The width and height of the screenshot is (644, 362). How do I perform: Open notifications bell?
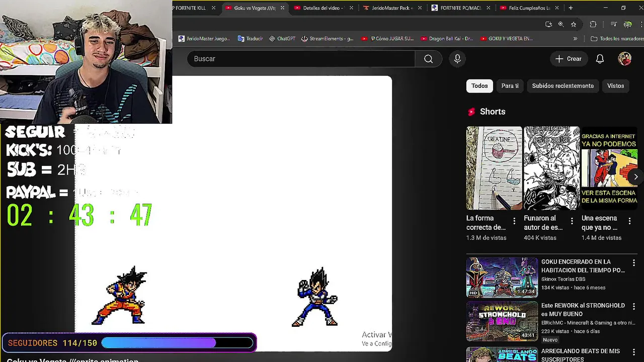[600, 59]
